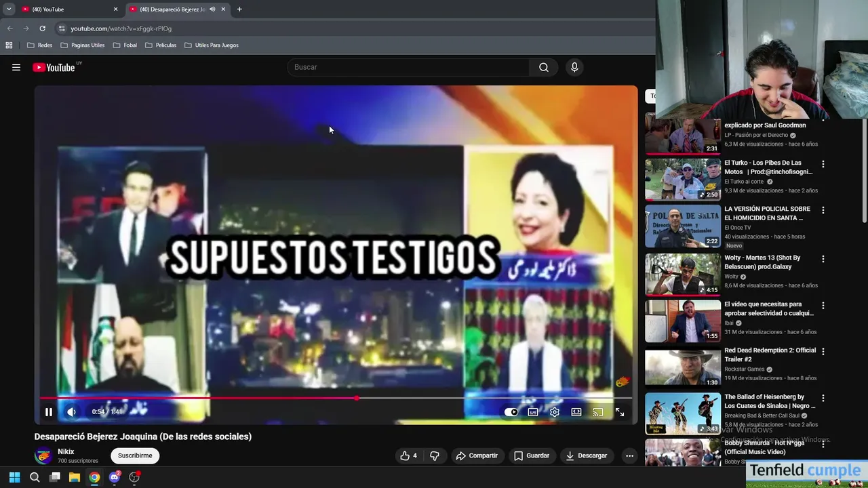Open the Nikix channel name link

pyautogui.click(x=66, y=451)
